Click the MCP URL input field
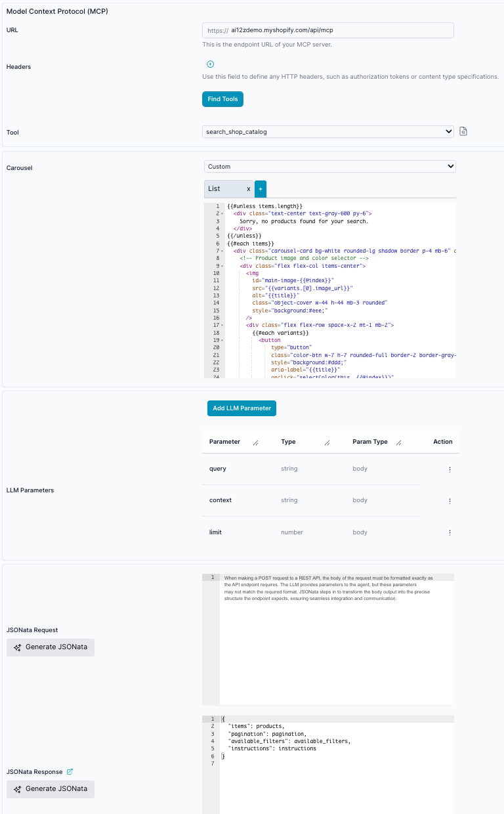504x814 pixels. click(328, 30)
